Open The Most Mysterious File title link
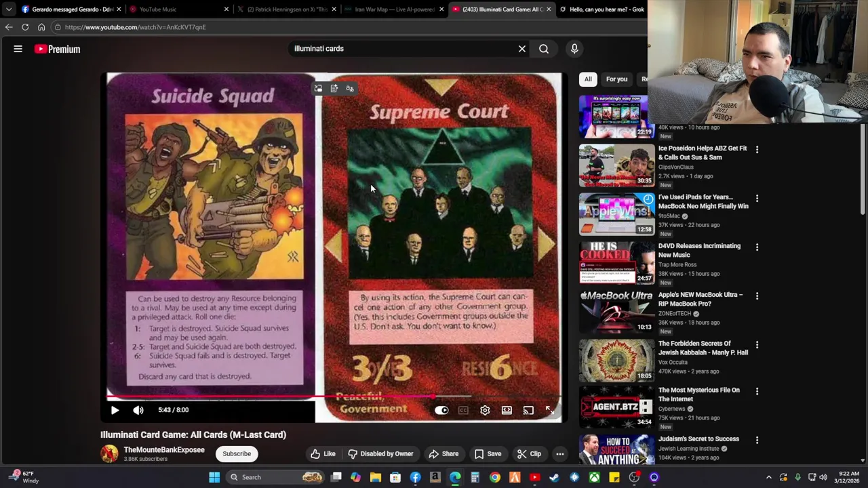The width and height of the screenshot is (868, 488). (698, 394)
